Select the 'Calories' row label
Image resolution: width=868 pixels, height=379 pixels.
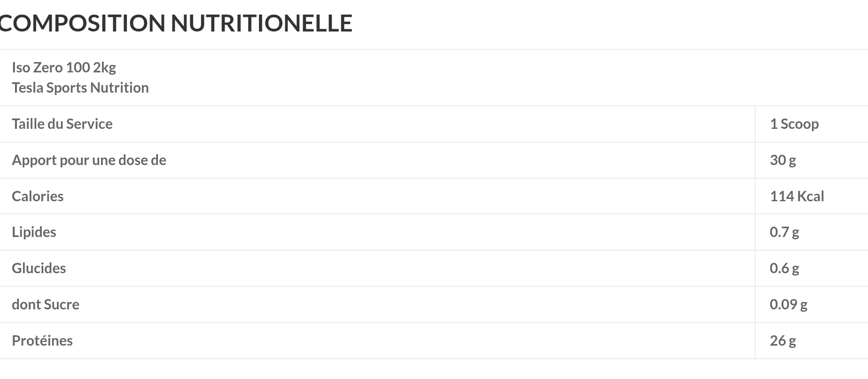coord(38,197)
